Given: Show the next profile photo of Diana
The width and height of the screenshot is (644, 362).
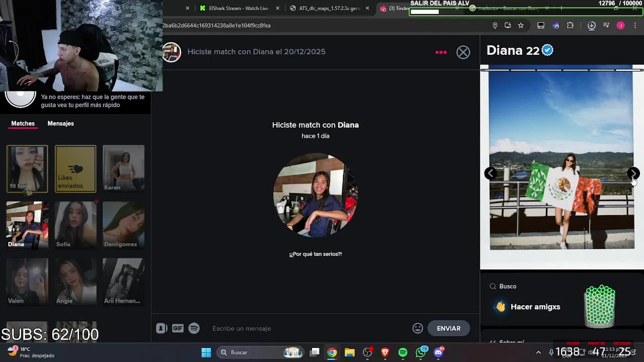Looking at the screenshot, I should point(633,173).
